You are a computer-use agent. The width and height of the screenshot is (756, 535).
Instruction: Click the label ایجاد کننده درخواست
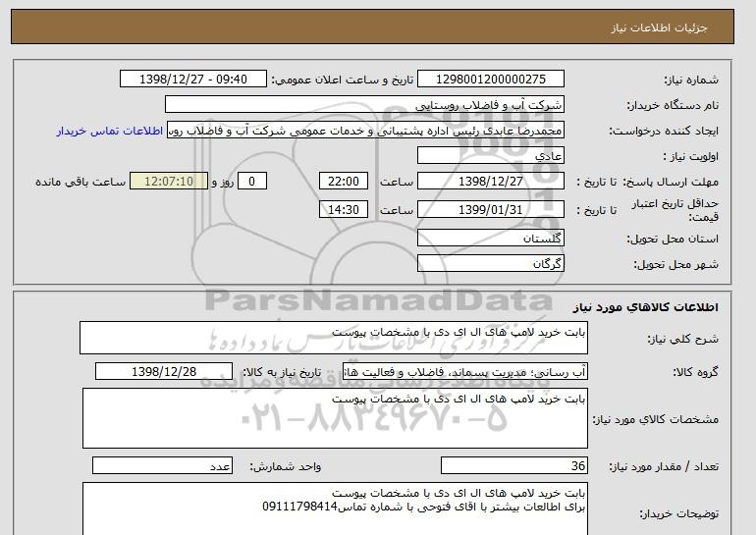(664, 131)
